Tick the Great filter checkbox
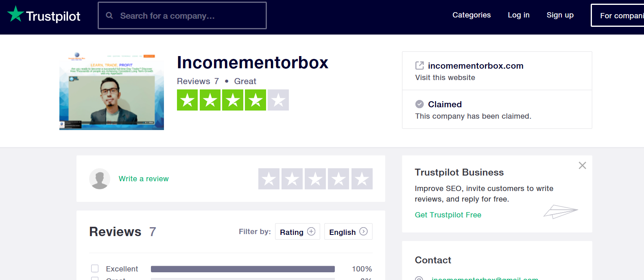 tap(95, 278)
